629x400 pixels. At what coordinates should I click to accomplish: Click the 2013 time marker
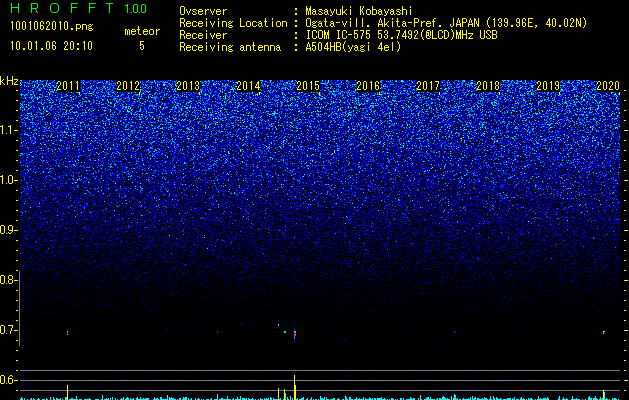(x=188, y=86)
